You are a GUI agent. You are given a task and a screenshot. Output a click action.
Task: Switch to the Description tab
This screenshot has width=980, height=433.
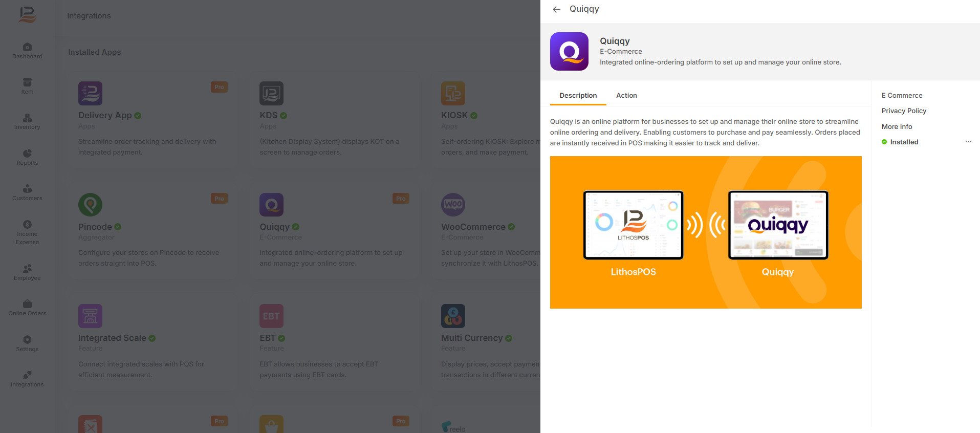[578, 95]
